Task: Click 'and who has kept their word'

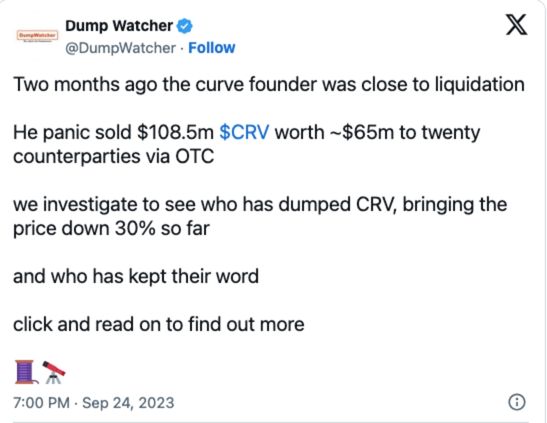Action: pyautogui.click(x=136, y=277)
